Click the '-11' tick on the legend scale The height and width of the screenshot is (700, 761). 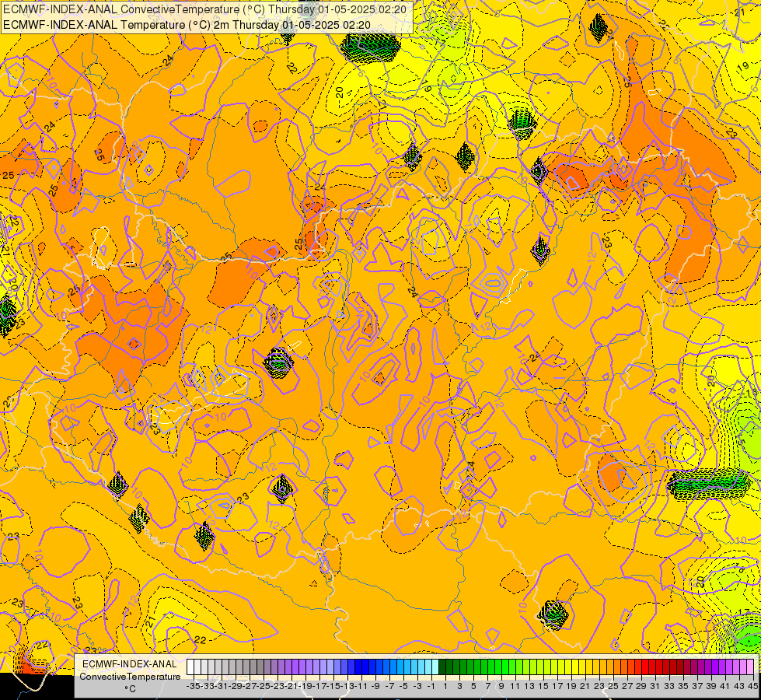pyautogui.click(x=361, y=687)
